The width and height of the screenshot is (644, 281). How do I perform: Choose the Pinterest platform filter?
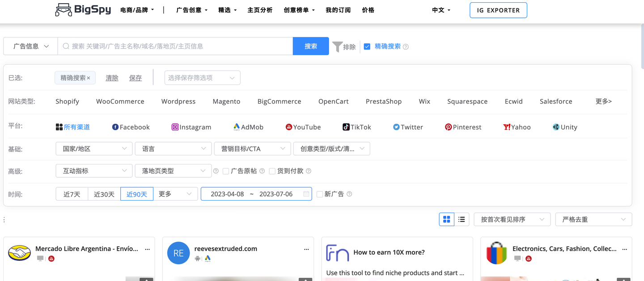tap(463, 127)
